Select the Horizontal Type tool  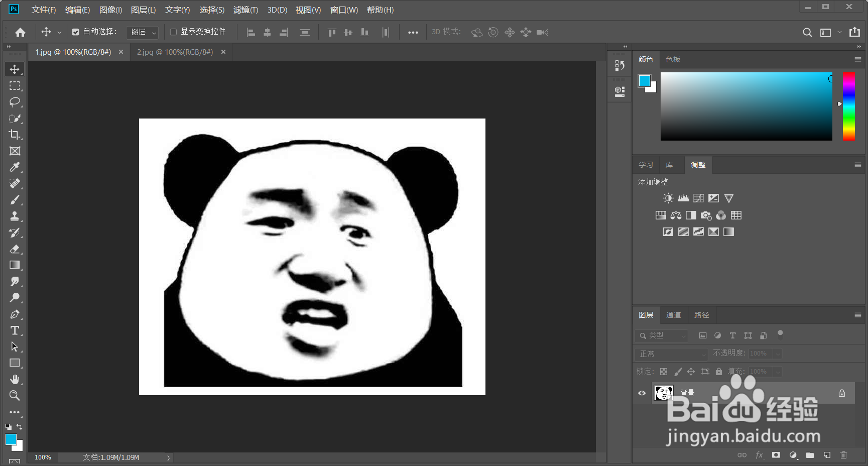point(15,330)
